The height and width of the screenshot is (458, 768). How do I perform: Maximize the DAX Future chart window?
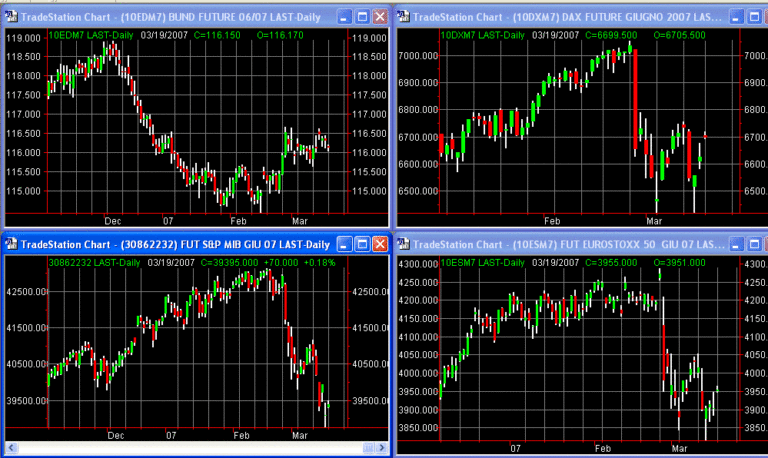click(756, 17)
